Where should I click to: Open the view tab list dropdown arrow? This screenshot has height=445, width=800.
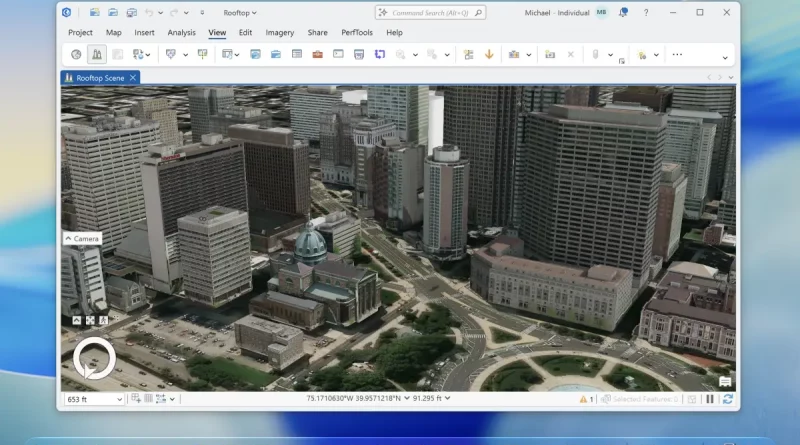click(731, 78)
